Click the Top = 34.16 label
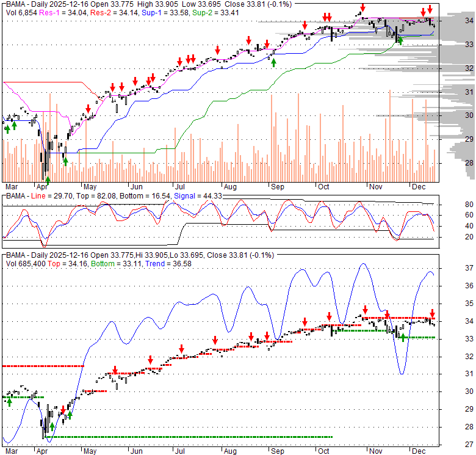476x455 pixels. click(x=67, y=264)
